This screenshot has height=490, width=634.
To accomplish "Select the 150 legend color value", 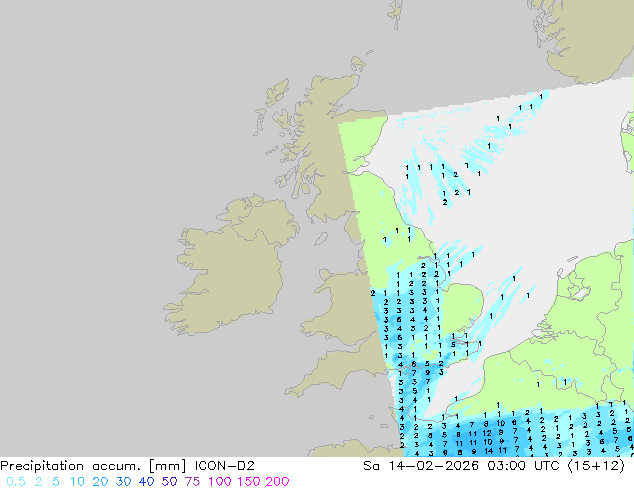I will click(x=248, y=482).
